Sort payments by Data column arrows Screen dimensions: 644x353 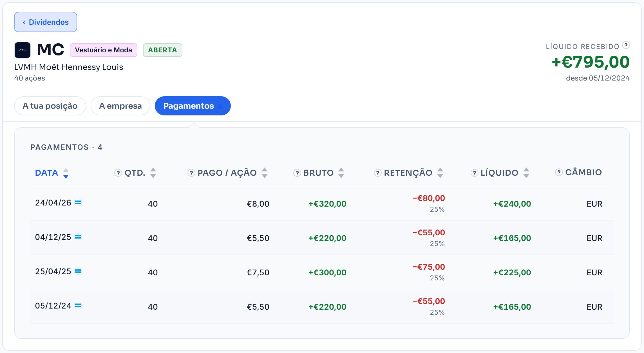tap(66, 173)
